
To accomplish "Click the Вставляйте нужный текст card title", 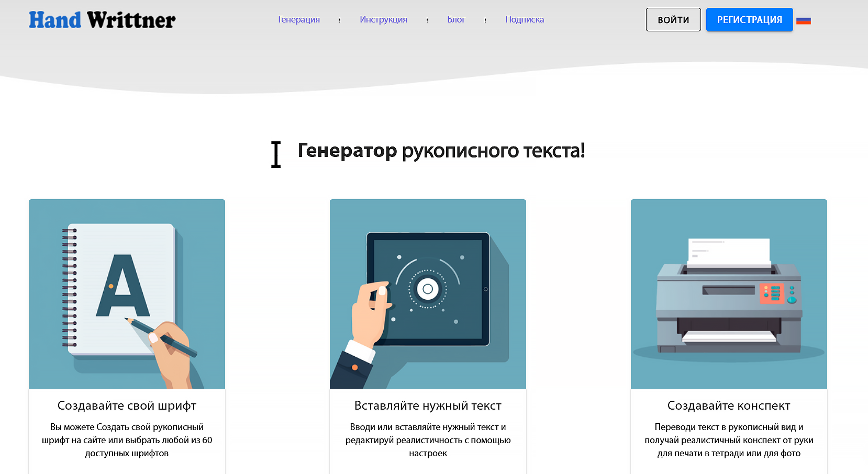I will point(427,405).
